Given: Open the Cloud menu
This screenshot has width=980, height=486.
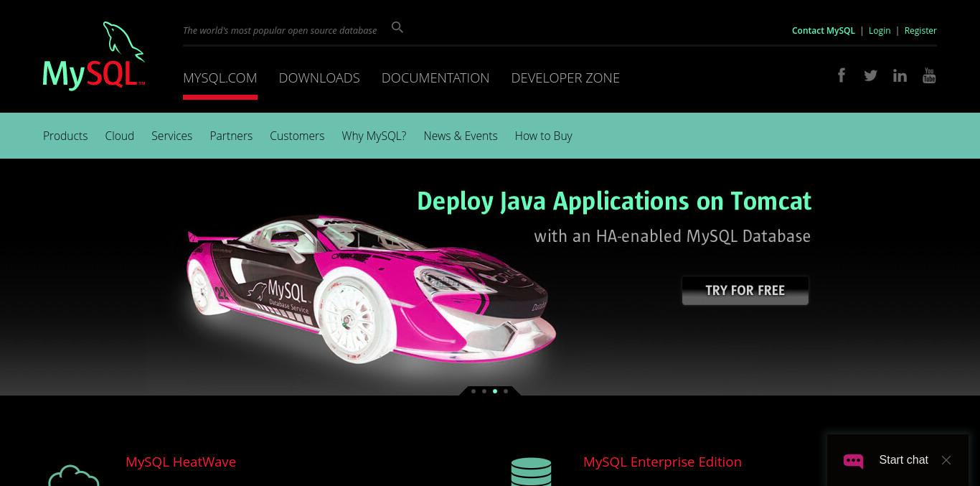Looking at the screenshot, I should click(120, 136).
